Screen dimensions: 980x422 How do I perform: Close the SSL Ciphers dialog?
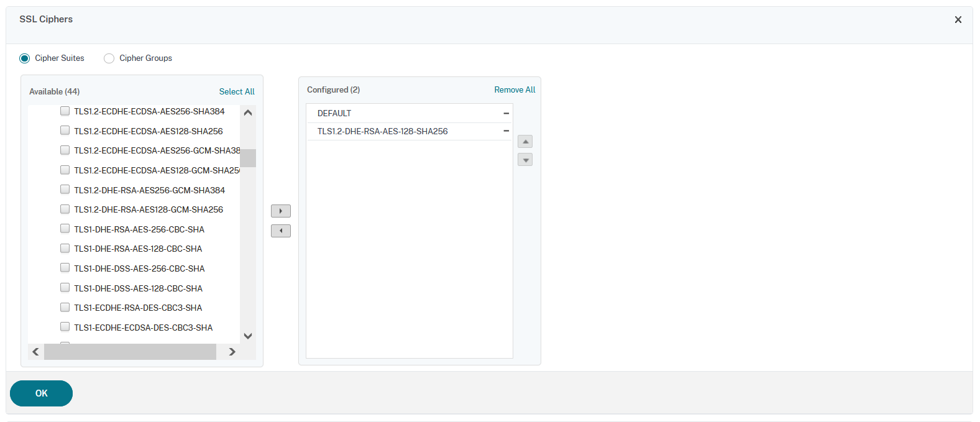tap(958, 20)
